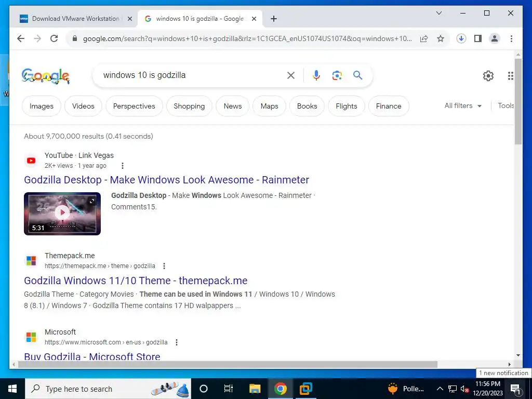This screenshot has height=399, width=532.
Task: Open Task View on the taskbar
Action: 229,389
